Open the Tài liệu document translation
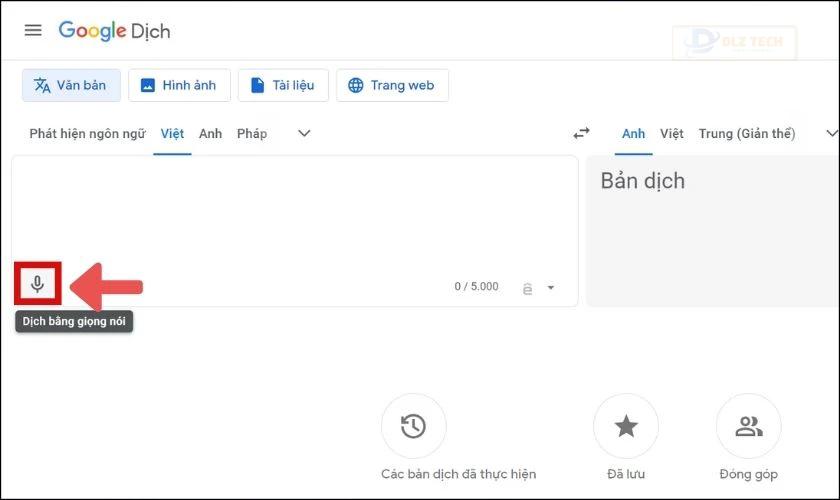This screenshot has height=500, width=840. pos(283,85)
